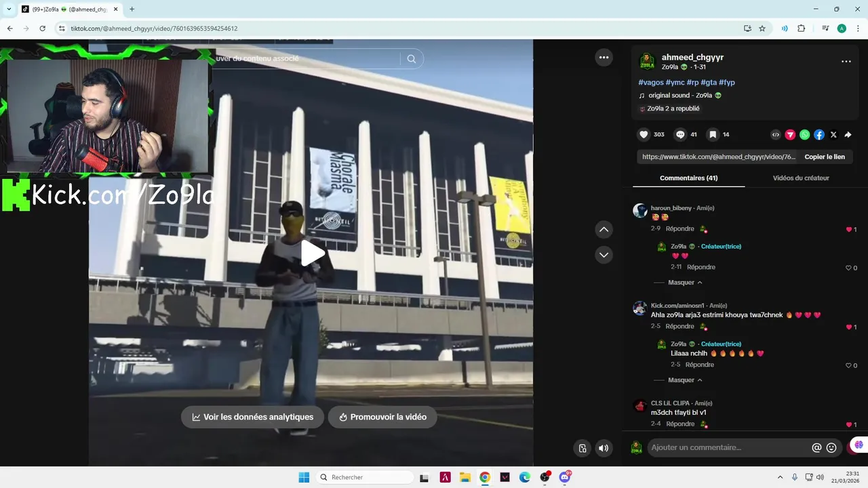Insert a mention with the @ icon
The width and height of the screenshot is (868, 488).
point(816,447)
